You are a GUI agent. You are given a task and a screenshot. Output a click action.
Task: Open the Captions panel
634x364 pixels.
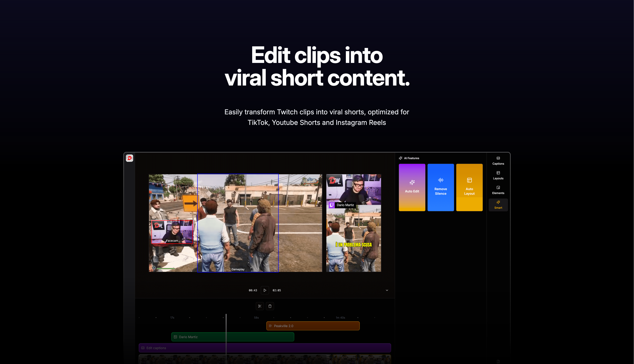(x=498, y=161)
